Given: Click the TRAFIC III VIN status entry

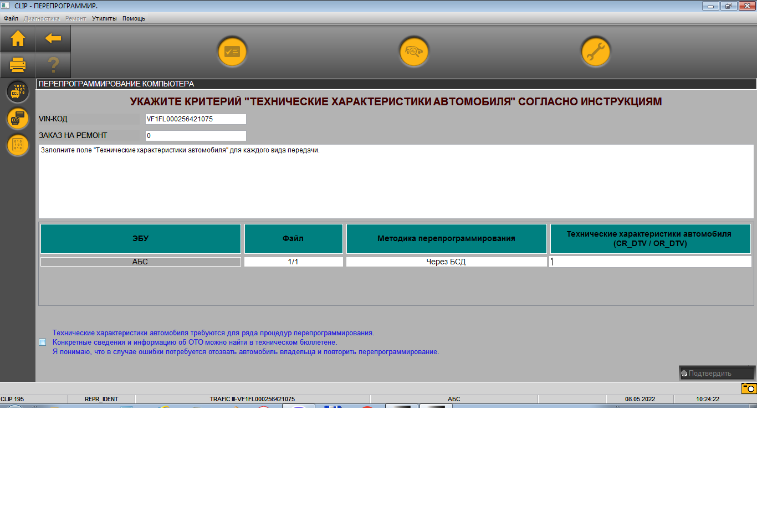Looking at the screenshot, I should click(252, 399).
